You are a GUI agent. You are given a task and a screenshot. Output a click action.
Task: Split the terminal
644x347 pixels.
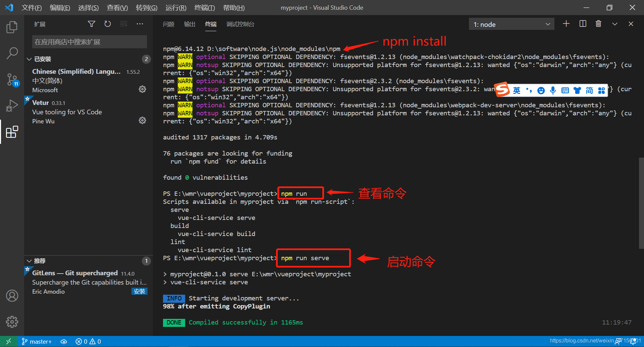583,24
